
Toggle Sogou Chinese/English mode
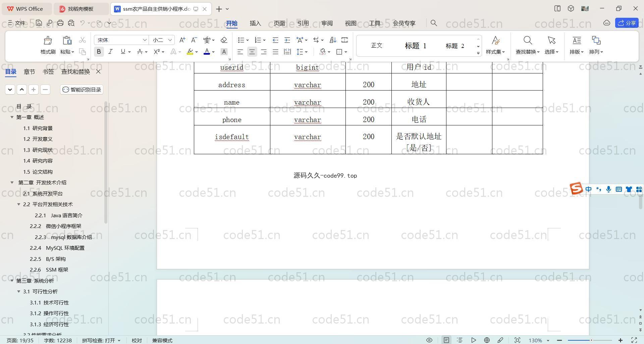(x=589, y=189)
